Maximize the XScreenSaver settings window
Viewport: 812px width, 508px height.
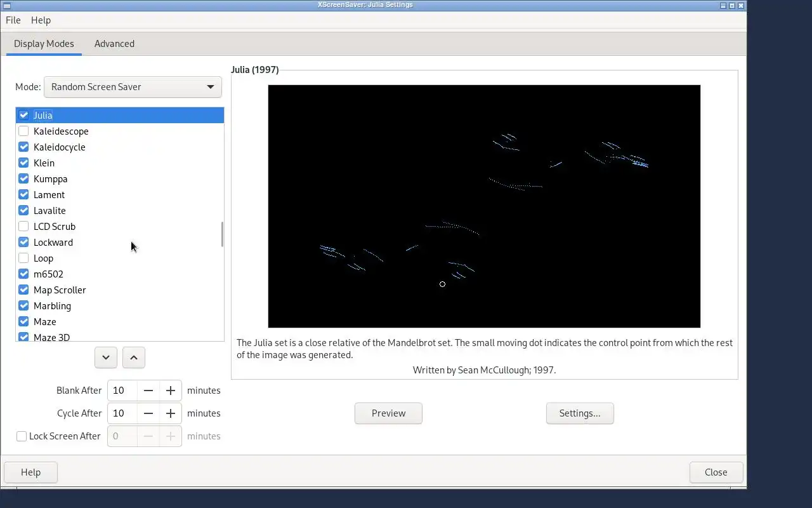pyautogui.click(x=732, y=5)
